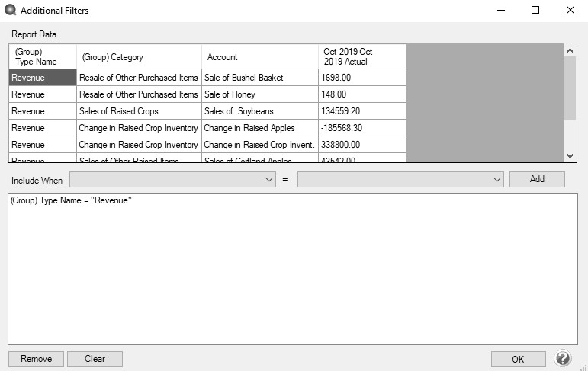The image size is (588, 371).
Task: Click the Remove button
Action: point(36,359)
